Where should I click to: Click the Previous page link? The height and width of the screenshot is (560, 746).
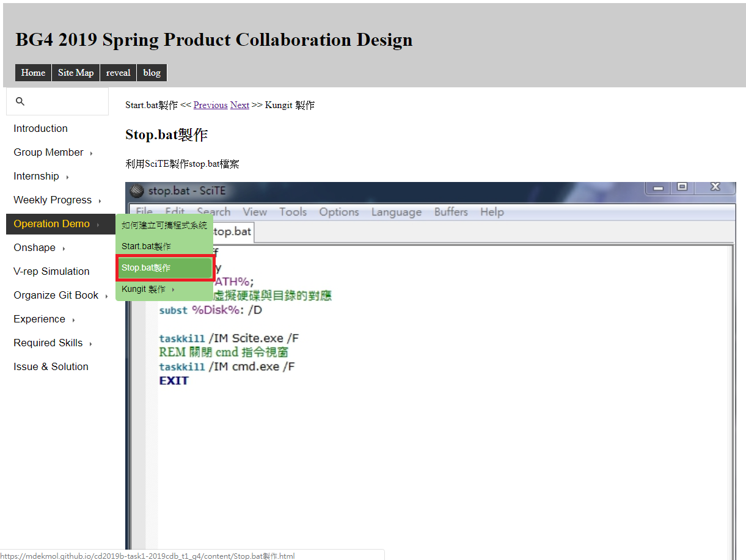(210, 105)
